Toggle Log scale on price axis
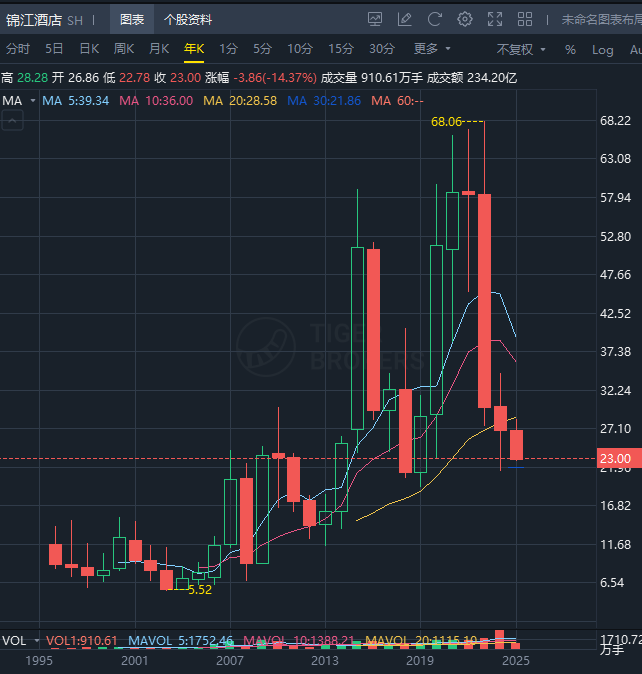 (x=602, y=50)
